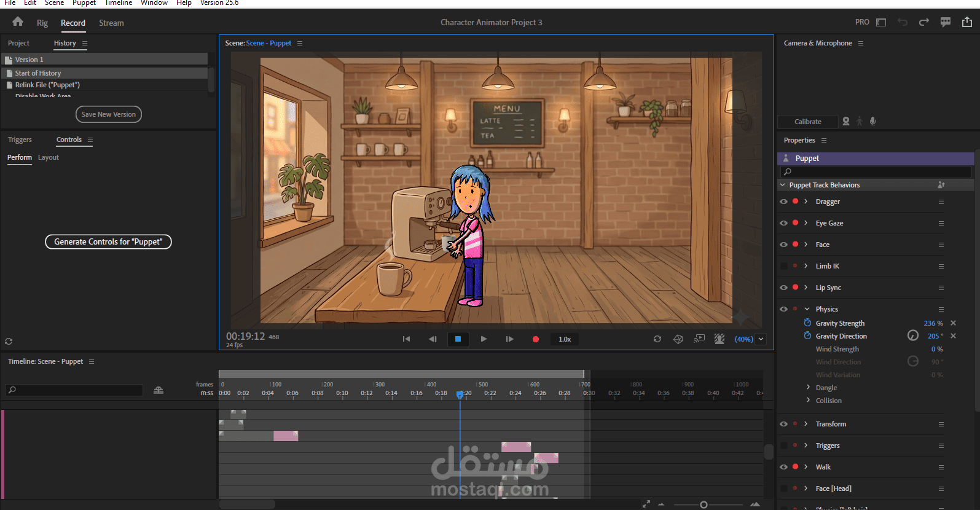Stop playback with the blue stop button

coord(458,339)
